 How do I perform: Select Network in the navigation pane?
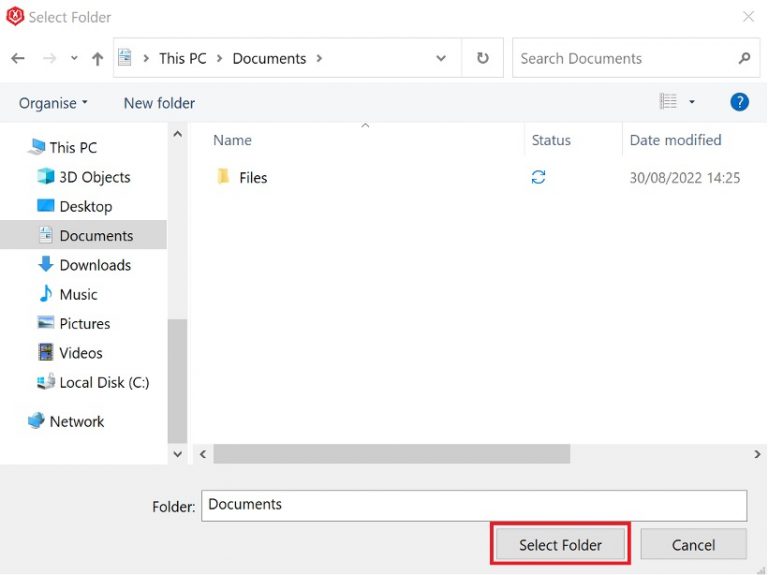point(77,421)
